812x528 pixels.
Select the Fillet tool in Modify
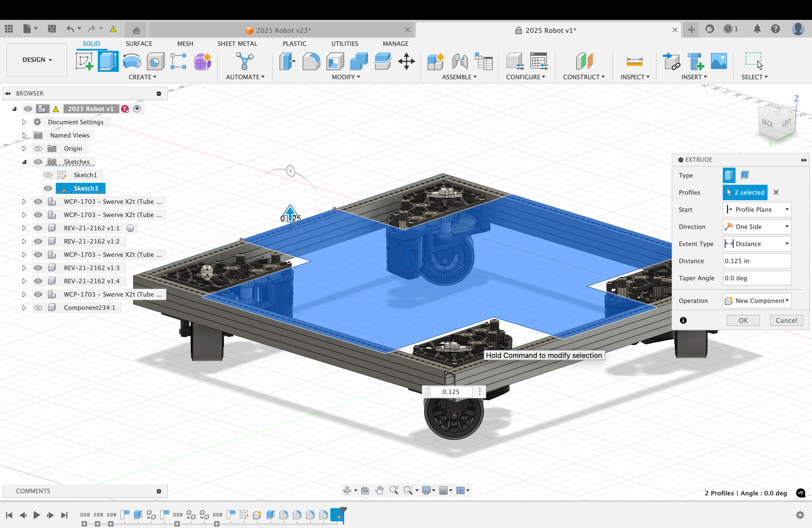tap(311, 61)
